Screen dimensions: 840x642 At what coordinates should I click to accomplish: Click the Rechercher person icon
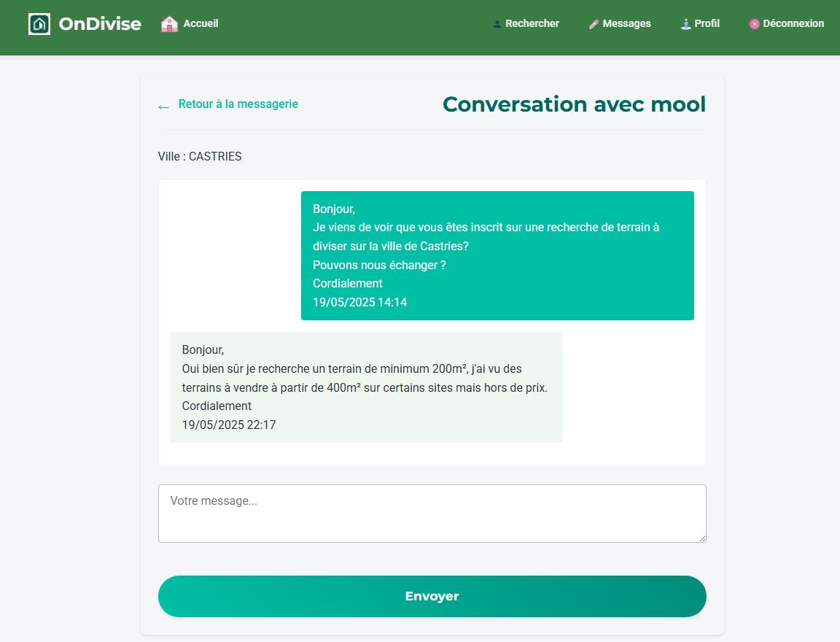pos(497,24)
